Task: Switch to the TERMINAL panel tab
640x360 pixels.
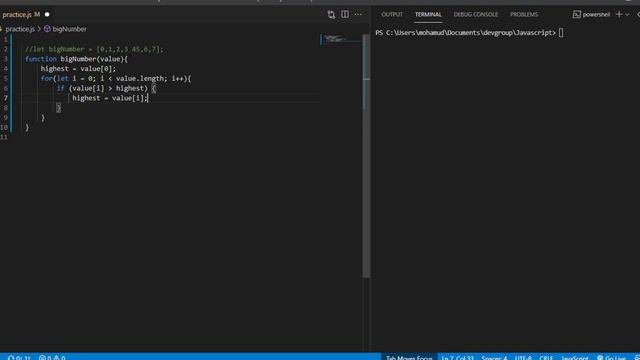Action: point(428,14)
